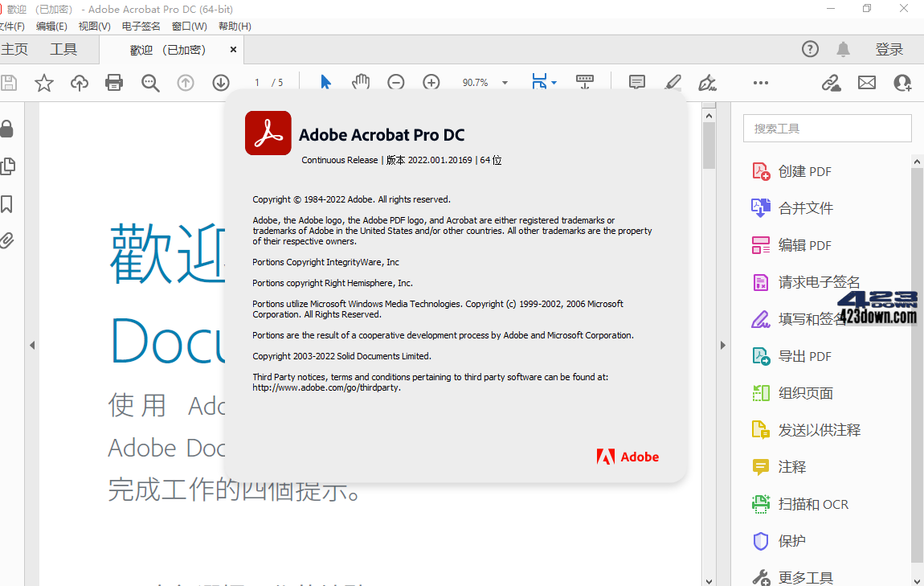Open the bookmarks panel icon

(6, 204)
